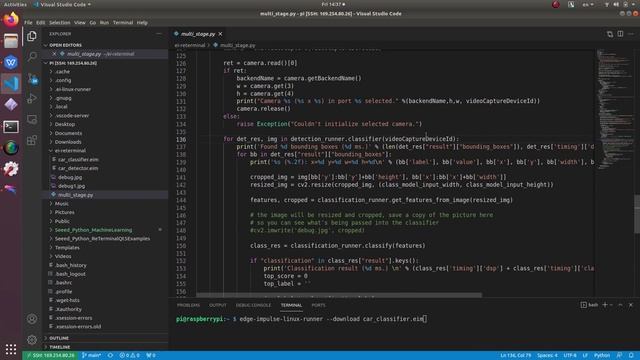Collapse the ei-reterminal folder
Screen dimensions: 640x360
point(105,151)
